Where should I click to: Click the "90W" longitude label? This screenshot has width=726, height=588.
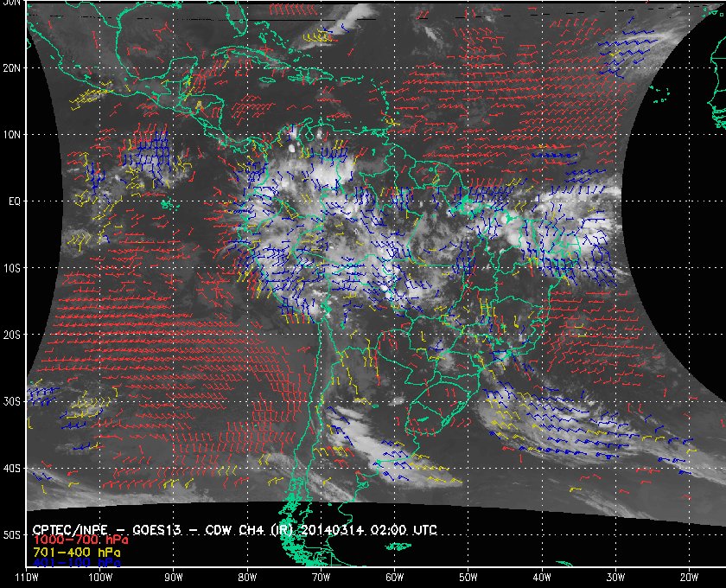click(174, 578)
